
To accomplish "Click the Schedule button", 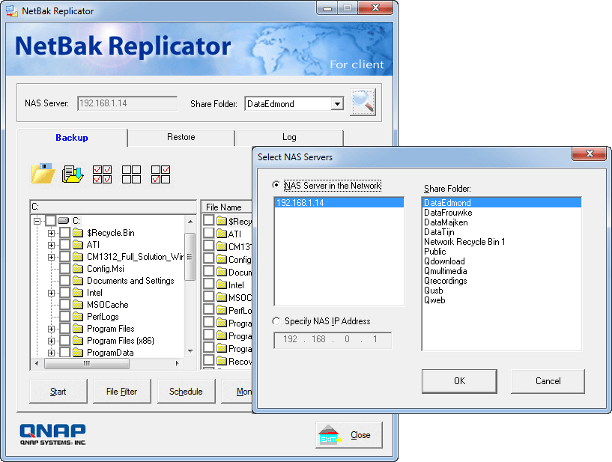I will [x=186, y=391].
